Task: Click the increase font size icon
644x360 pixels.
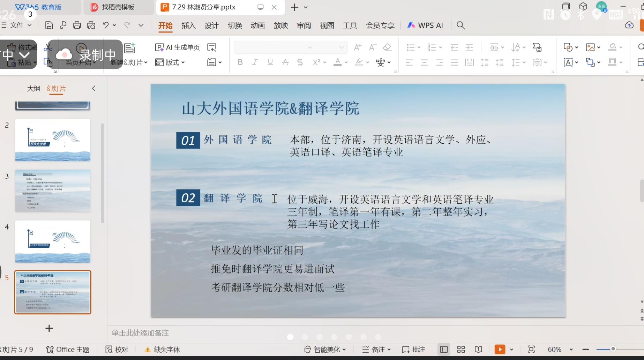Action: (358, 47)
